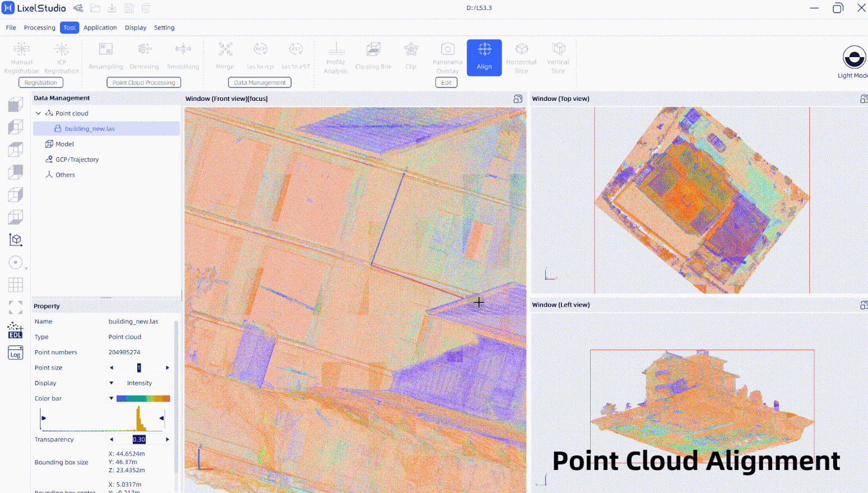868x493 pixels.
Task: Open the Processing menu
Action: (39, 27)
